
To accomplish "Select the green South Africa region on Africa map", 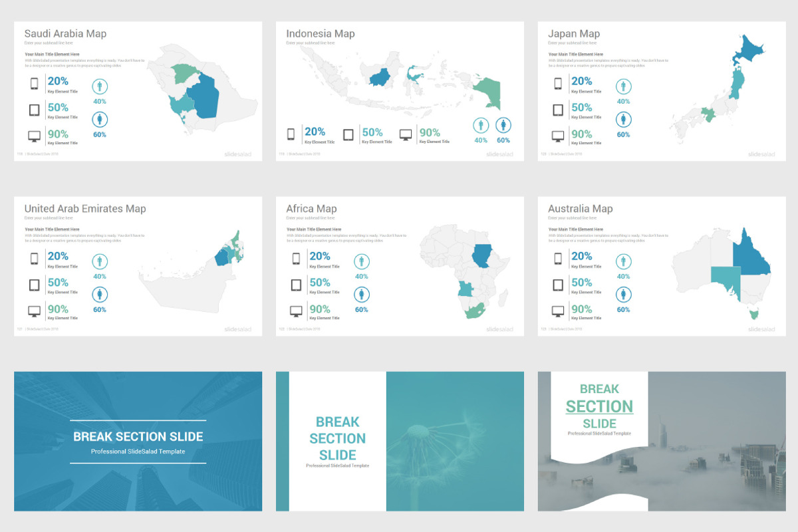I will tap(475, 312).
